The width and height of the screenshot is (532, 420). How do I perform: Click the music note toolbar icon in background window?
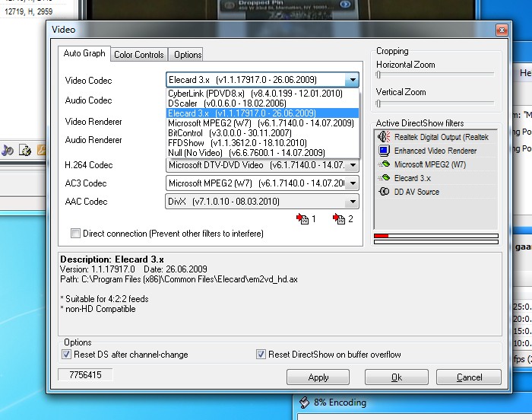tap(7, 150)
